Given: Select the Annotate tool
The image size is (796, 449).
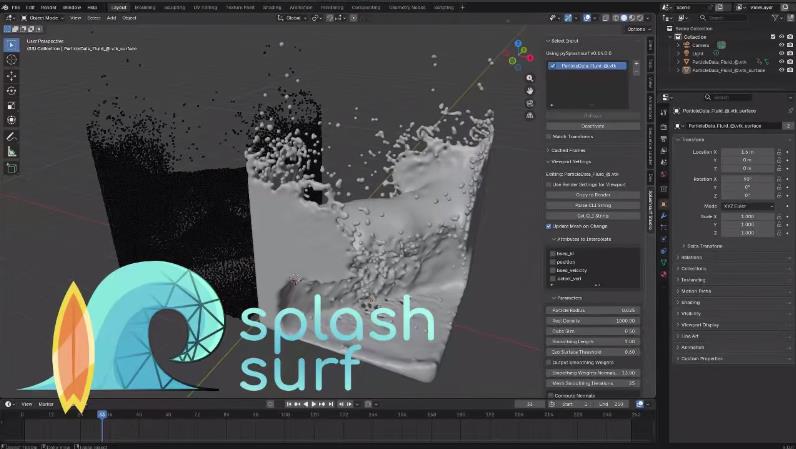Looking at the screenshot, I should pyautogui.click(x=11, y=136).
